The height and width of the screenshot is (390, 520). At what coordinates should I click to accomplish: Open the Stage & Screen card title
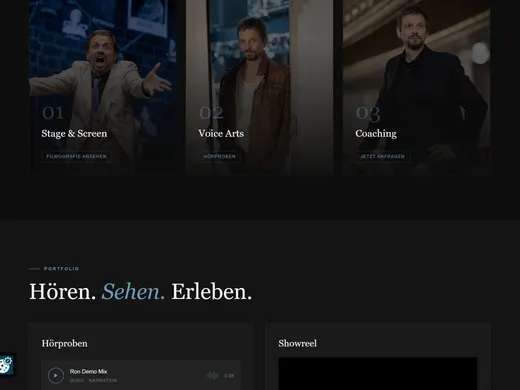[74, 133]
